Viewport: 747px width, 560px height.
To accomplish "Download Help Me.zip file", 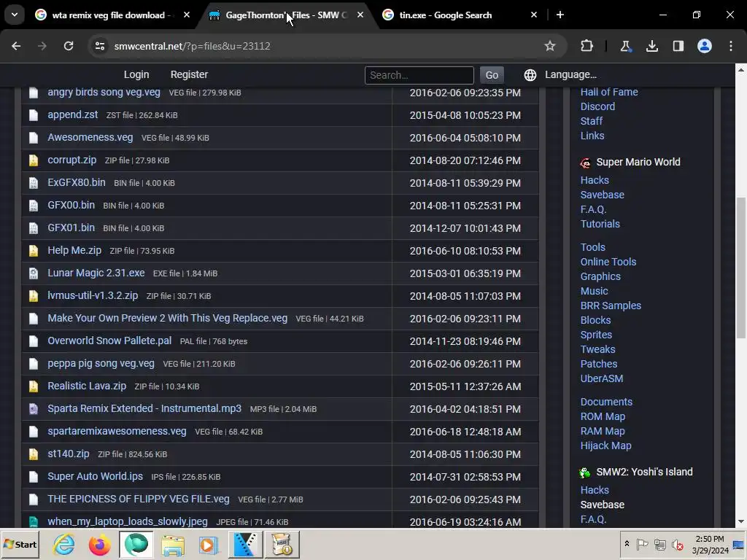I will click(x=74, y=251).
